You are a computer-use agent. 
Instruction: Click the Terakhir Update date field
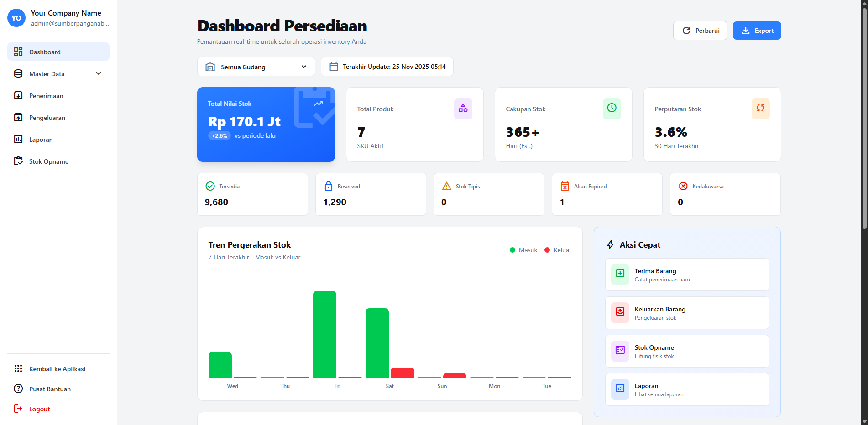click(387, 67)
